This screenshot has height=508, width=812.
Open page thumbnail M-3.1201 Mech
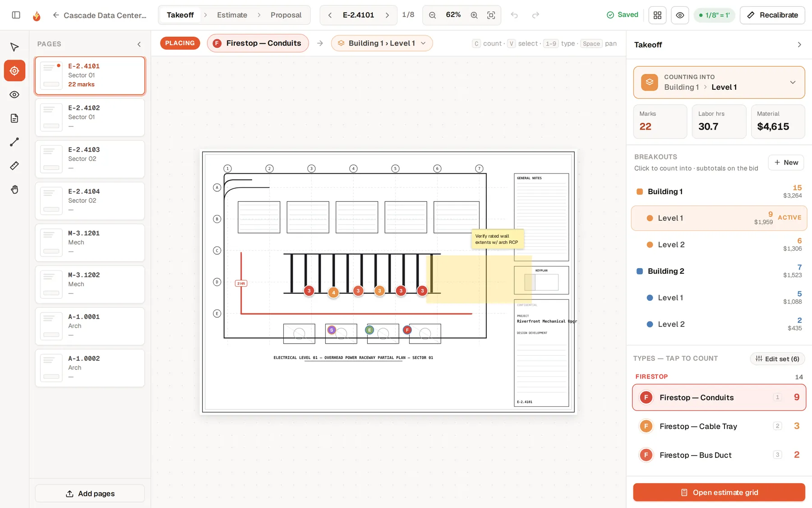(x=90, y=242)
